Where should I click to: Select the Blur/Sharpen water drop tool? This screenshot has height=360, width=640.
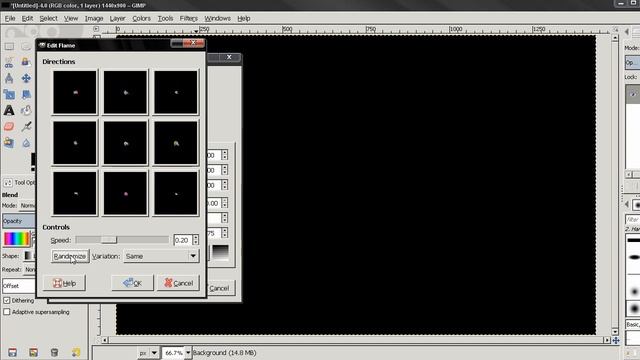pos(26,143)
